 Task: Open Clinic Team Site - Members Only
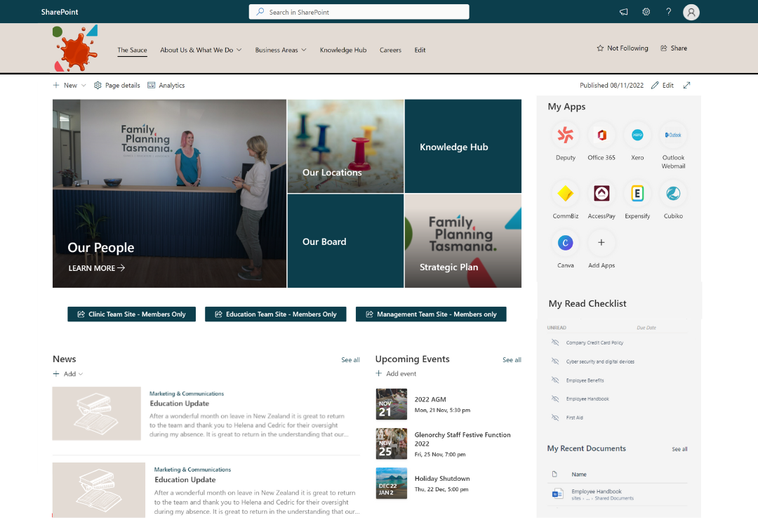tap(131, 314)
